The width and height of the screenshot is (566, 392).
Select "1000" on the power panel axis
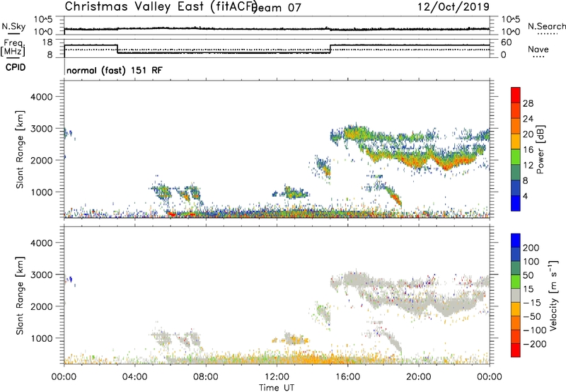(42, 192)
